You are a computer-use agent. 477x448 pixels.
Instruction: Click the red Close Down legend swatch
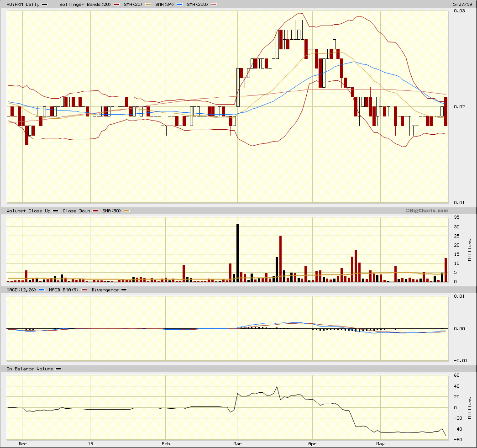[95, 211]
